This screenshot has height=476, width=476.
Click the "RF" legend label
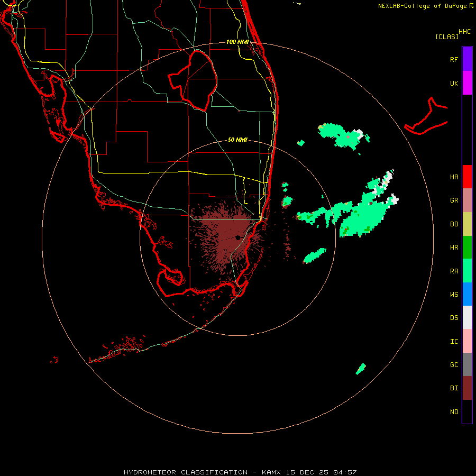point(454,59)
